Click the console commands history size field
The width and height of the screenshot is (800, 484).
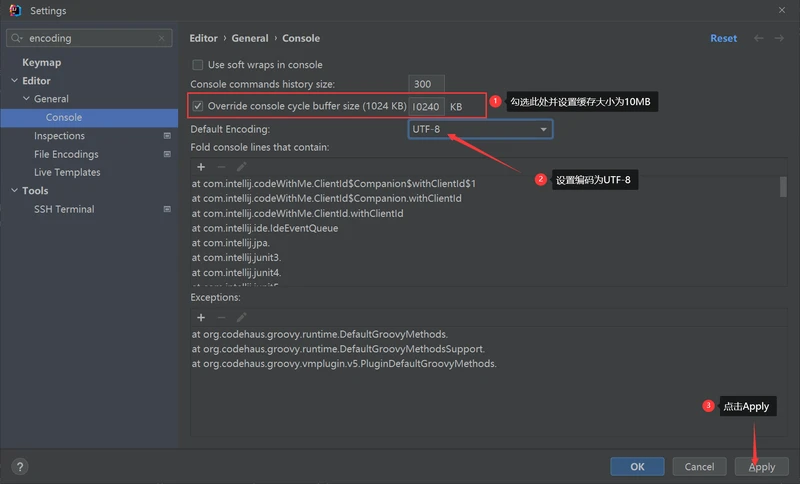click(x=426, y=84)
